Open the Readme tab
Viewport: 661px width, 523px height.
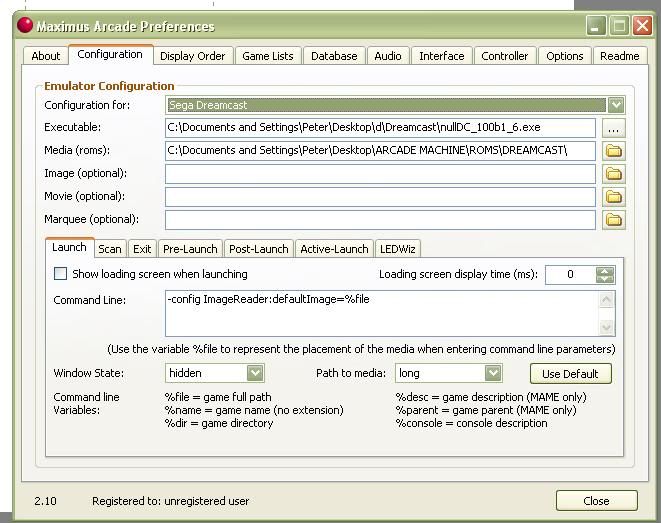620,56
